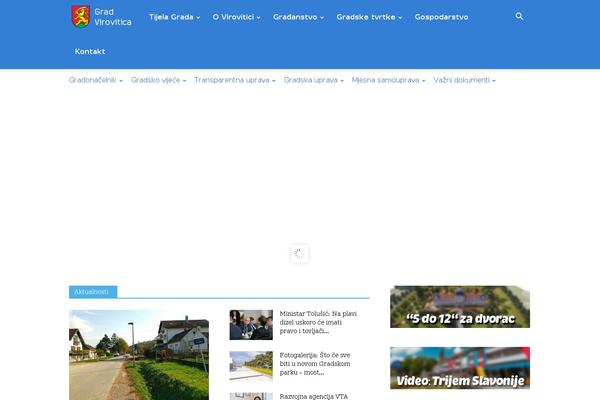The image size is (600, 400).
Task: Expand the Gradonačelnik submenu
Action: tap(96, 80)
